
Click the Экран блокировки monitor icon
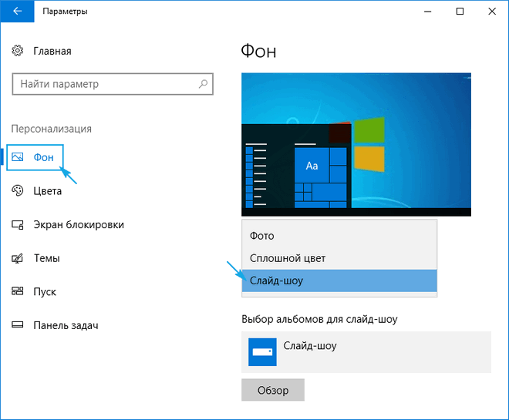click(19, 225)
